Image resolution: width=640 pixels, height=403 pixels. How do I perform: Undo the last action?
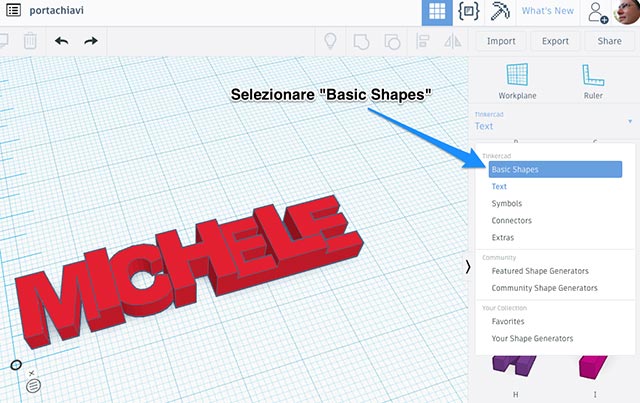tap(62, 41)
